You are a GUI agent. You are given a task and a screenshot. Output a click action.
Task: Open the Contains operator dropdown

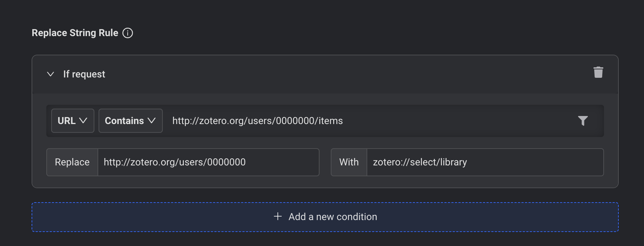(130, 121)
